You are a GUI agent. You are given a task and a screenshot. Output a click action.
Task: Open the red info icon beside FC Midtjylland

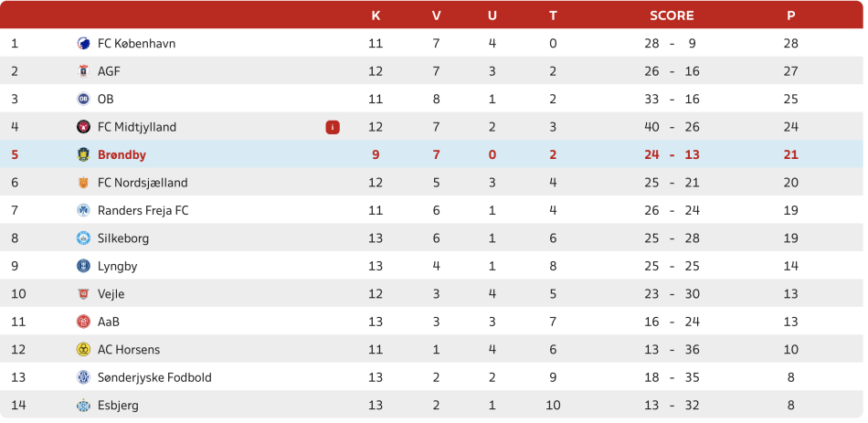click(x=333, y=127)
